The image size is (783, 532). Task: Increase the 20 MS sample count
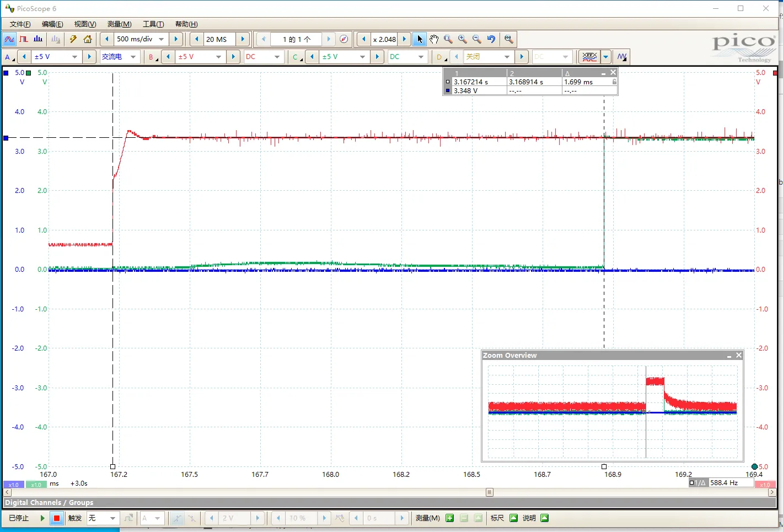click(x=243, y=39)
